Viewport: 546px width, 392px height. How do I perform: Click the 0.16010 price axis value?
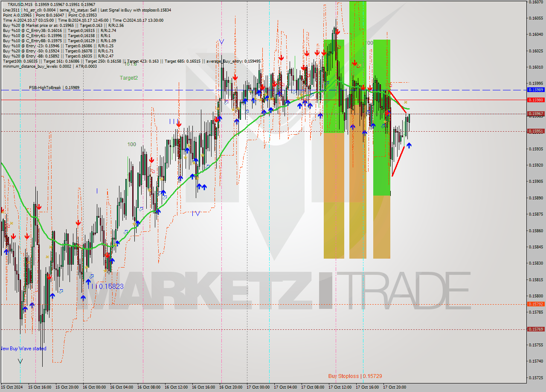[x=536, y=67]
